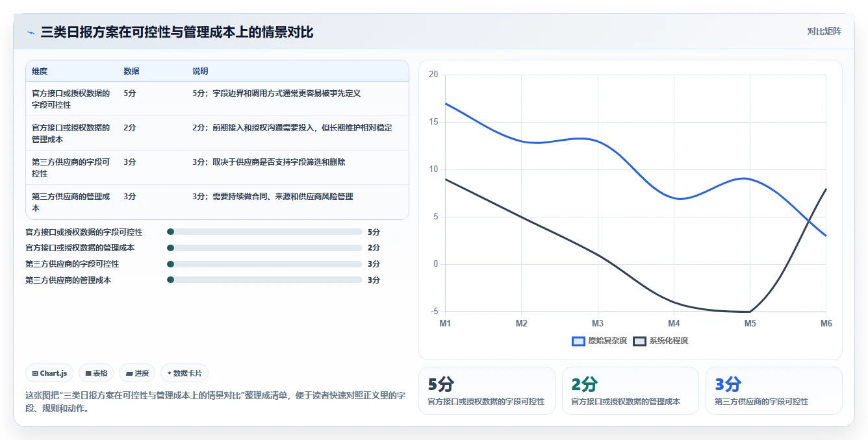
Task: Click the lightning icon beside the title
Action: (31, 32)
